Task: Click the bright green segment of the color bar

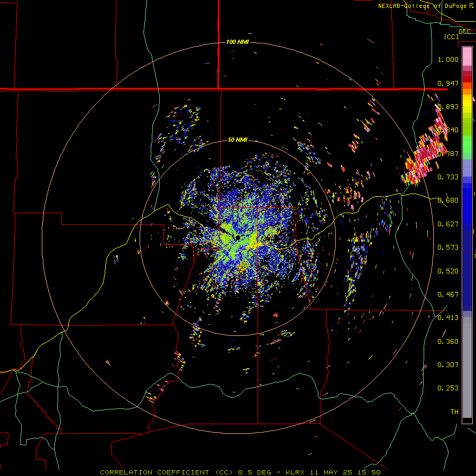Action: 467,144
